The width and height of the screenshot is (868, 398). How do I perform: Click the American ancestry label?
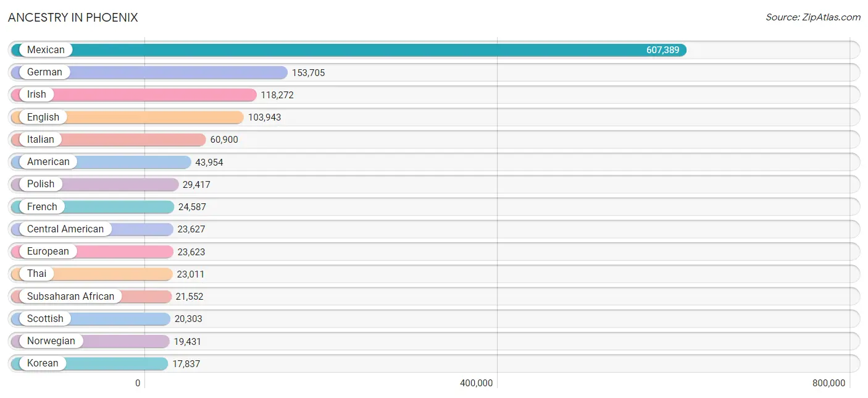48,161
